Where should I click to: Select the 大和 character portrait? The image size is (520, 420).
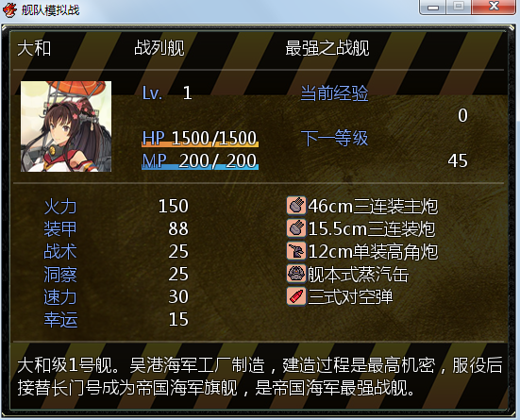pos(66,126)
